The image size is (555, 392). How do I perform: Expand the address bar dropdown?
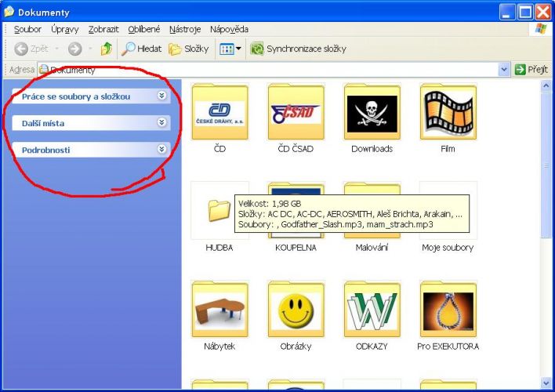point(504,70)
